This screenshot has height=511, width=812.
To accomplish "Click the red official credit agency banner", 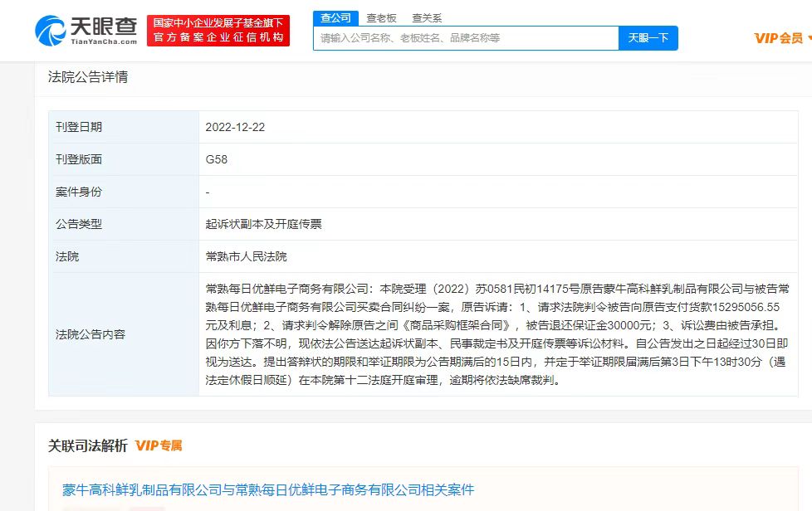I will [x=218, y=31].
